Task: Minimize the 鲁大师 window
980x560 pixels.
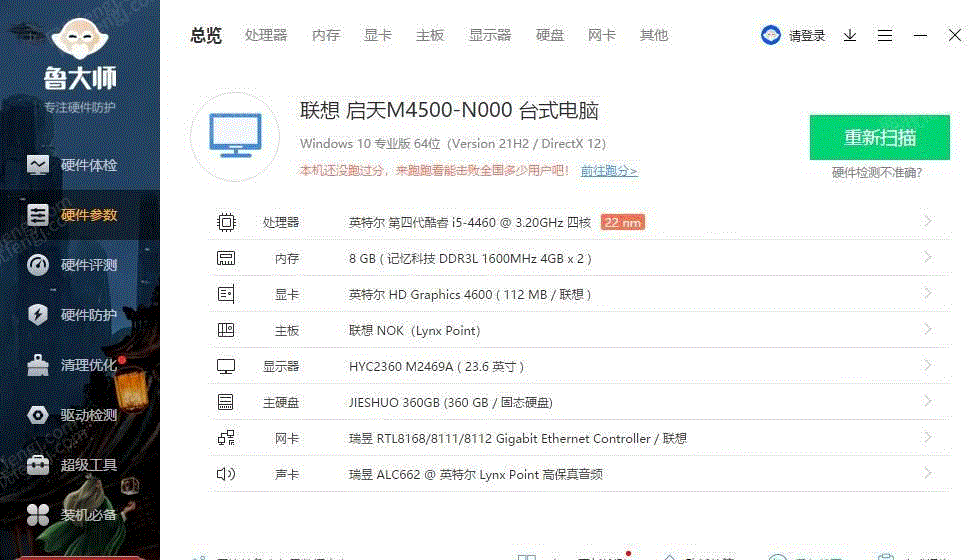Action: click(x=920, y=36)
